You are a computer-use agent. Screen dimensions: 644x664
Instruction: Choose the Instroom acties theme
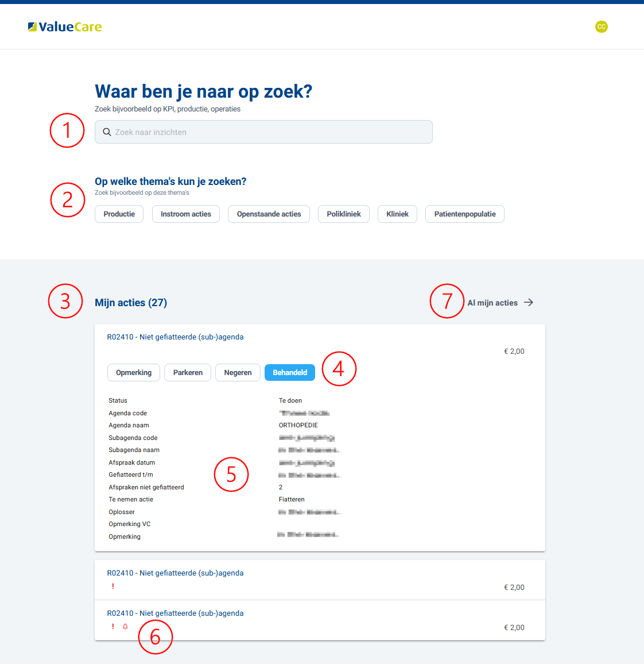[185, 214]
